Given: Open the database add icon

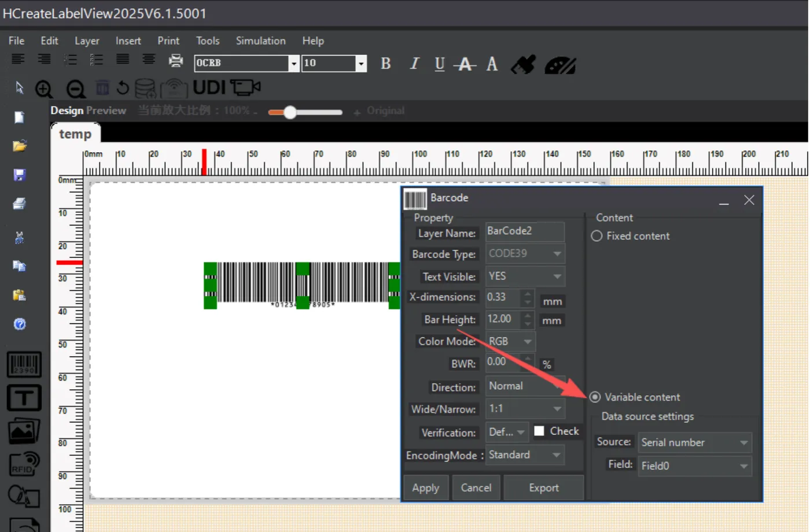Looking at the screenshot, I should (x=145, y=88).
